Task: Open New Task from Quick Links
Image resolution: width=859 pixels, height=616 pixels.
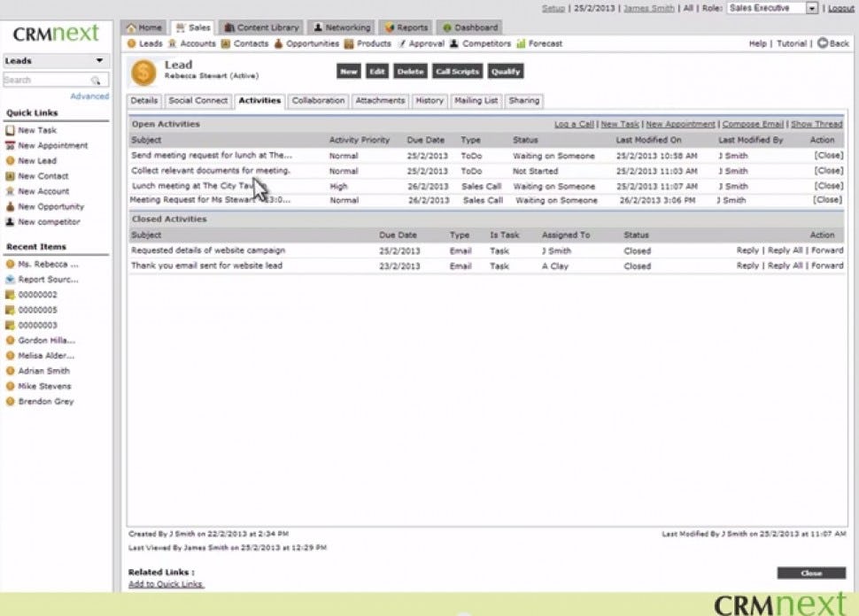Action: click(x=39, y=129)
